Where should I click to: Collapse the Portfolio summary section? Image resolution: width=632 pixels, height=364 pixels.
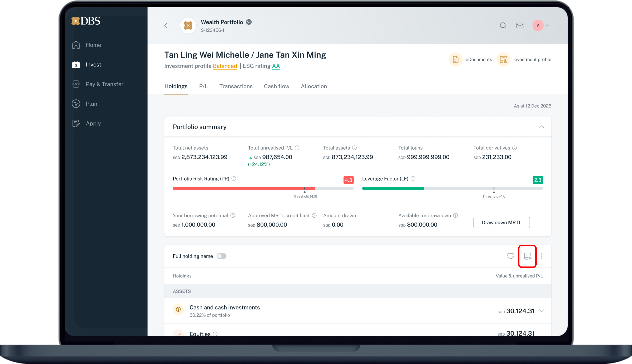pos(542,127)
